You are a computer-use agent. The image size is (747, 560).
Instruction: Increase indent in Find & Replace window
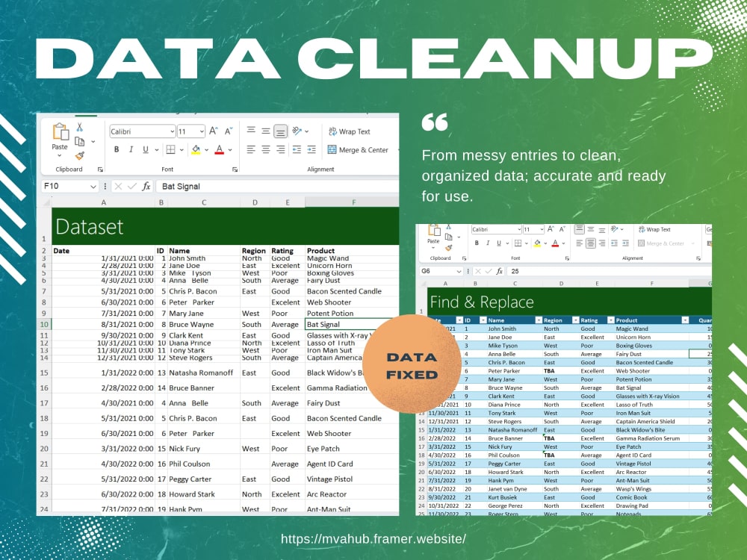(625, 243)
